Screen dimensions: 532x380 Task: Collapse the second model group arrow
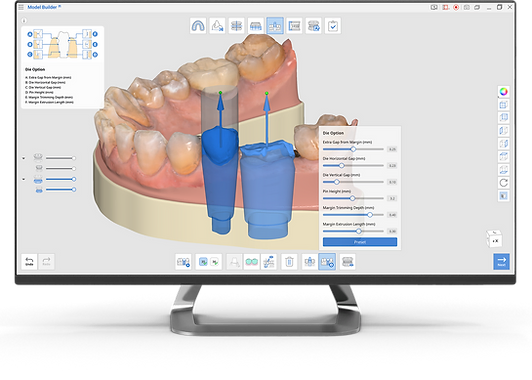tap(24, 179)
